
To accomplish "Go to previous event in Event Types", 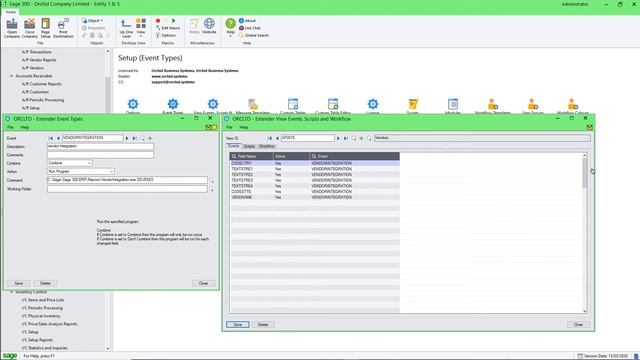I will (58, 138).
